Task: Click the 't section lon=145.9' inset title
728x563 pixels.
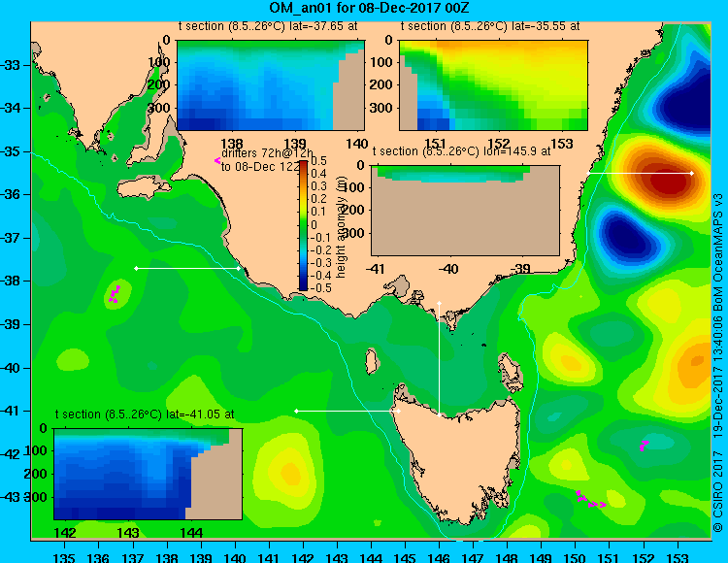Action: [x=461, y=151]
